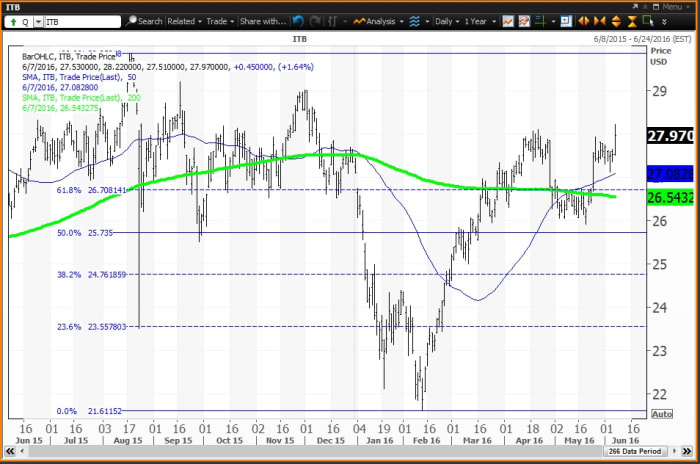
Task: Click the blue chart properties window icon
Action: coord(566,21)
